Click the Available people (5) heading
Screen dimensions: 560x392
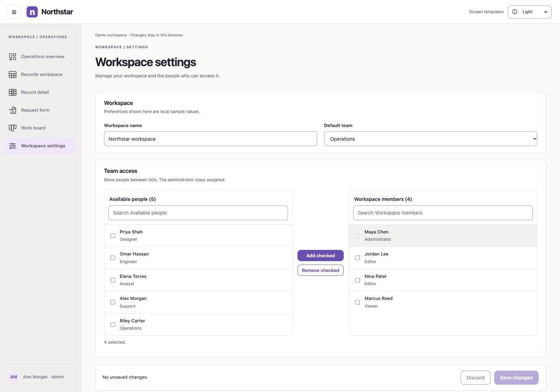(132, 199)
